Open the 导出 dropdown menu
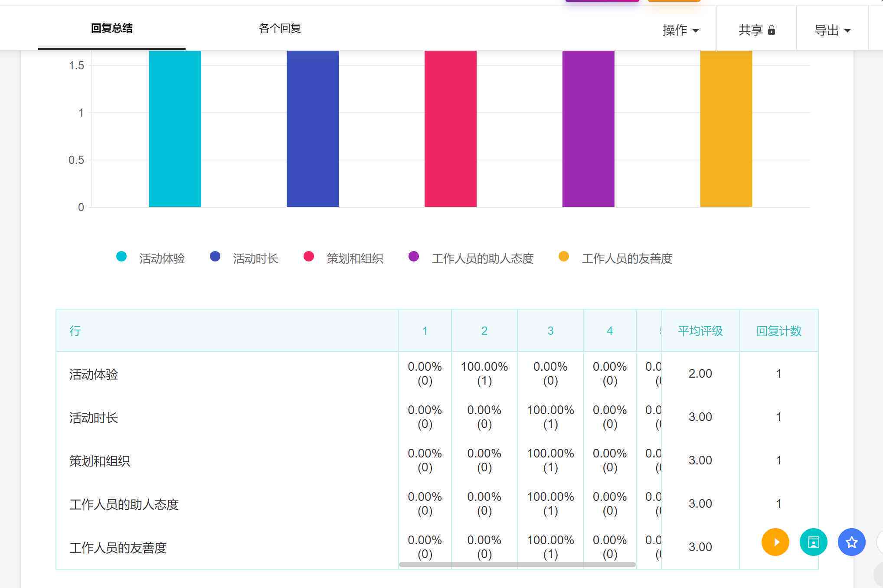This screenshot has height=588, width=883. pos(832,30)
